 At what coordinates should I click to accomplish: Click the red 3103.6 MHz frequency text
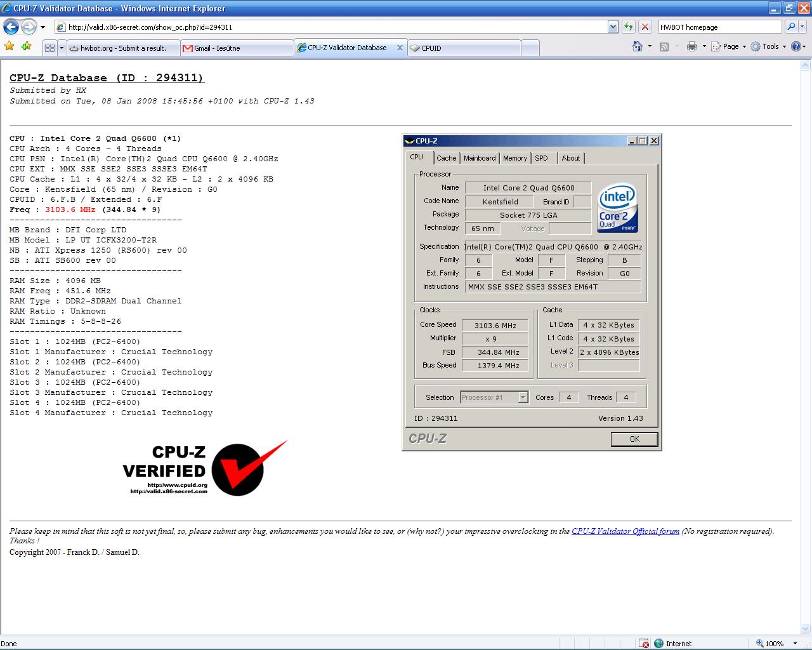pos(70,209)
